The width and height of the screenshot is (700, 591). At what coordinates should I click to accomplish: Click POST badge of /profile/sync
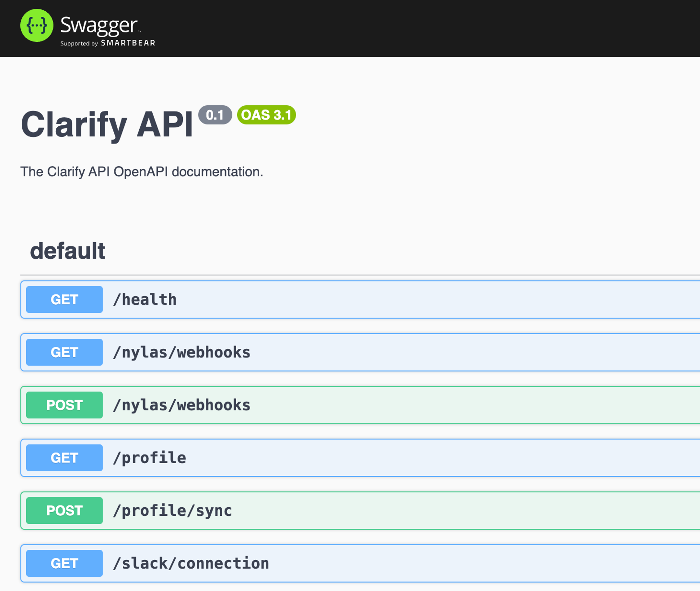(64, 511)
